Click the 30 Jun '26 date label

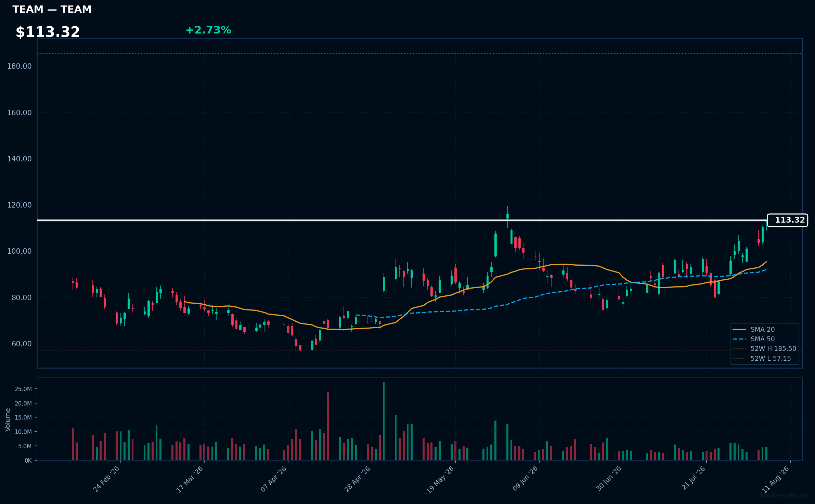pyautogui.click(x=609, y=479)
